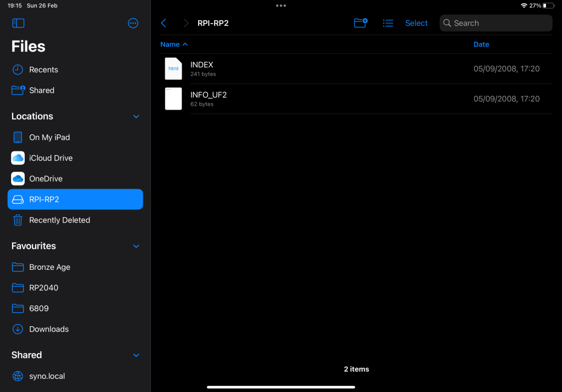Reverse the Name column sort order

click(174, 44)
